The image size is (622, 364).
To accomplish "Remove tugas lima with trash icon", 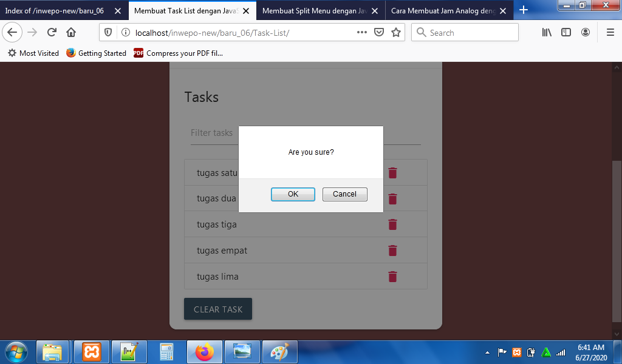I will pyautogui.click(x=392, y=277).
